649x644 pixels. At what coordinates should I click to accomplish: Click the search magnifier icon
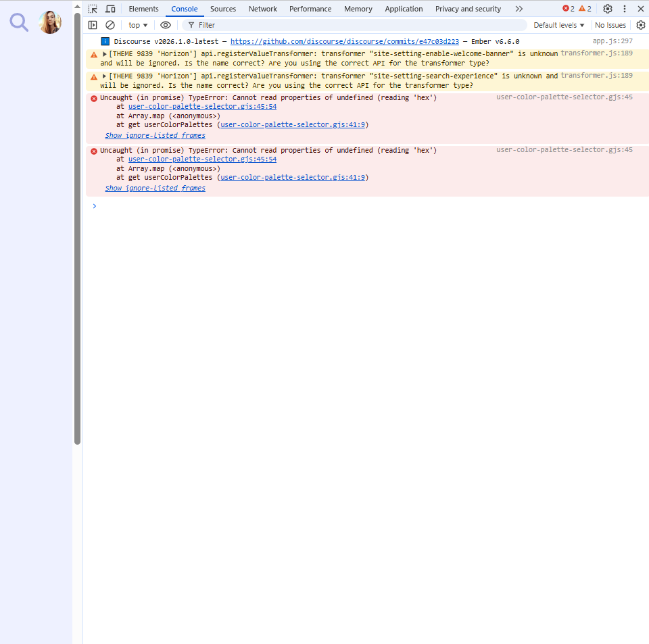[19, 22]
